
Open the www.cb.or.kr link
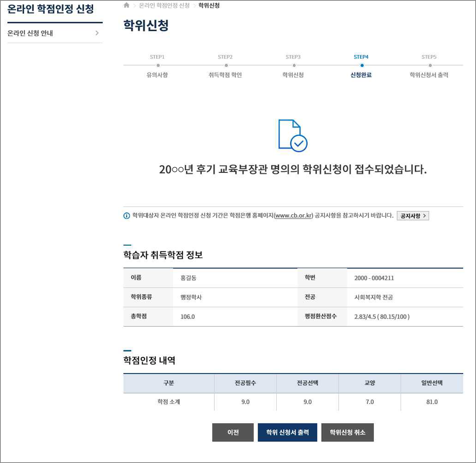(x=293, y=216)
